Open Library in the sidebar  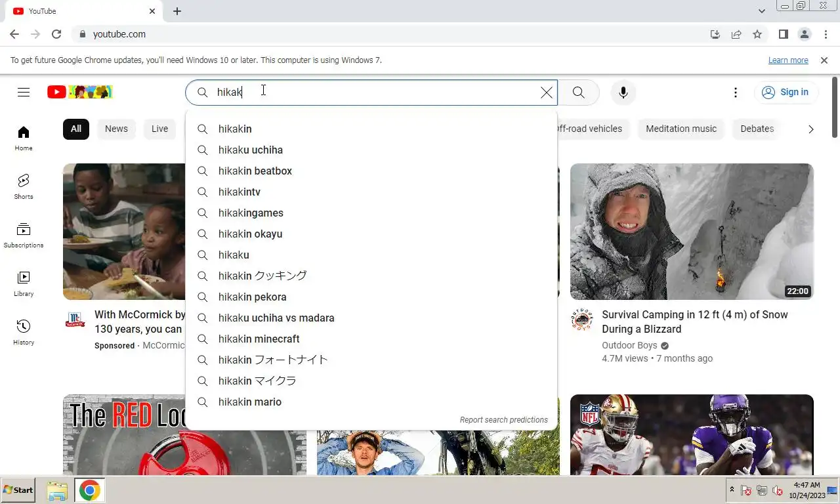(x=24, y=283)
